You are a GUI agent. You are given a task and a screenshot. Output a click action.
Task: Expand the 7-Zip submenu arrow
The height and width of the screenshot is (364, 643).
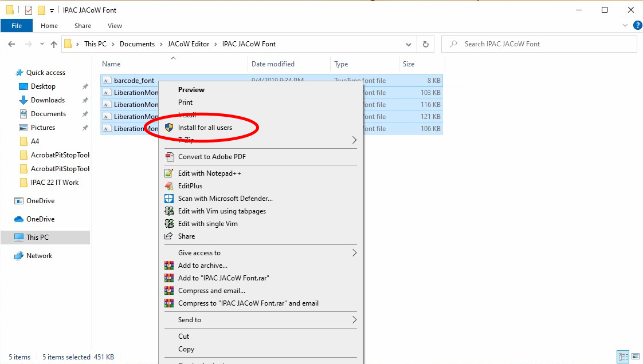[x=354, y=140]
